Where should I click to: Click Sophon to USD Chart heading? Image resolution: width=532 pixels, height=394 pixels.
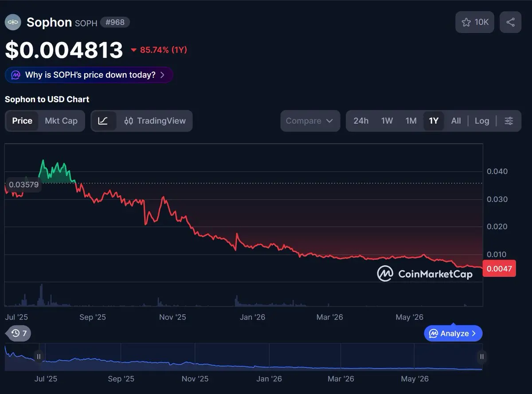(47, 99)
